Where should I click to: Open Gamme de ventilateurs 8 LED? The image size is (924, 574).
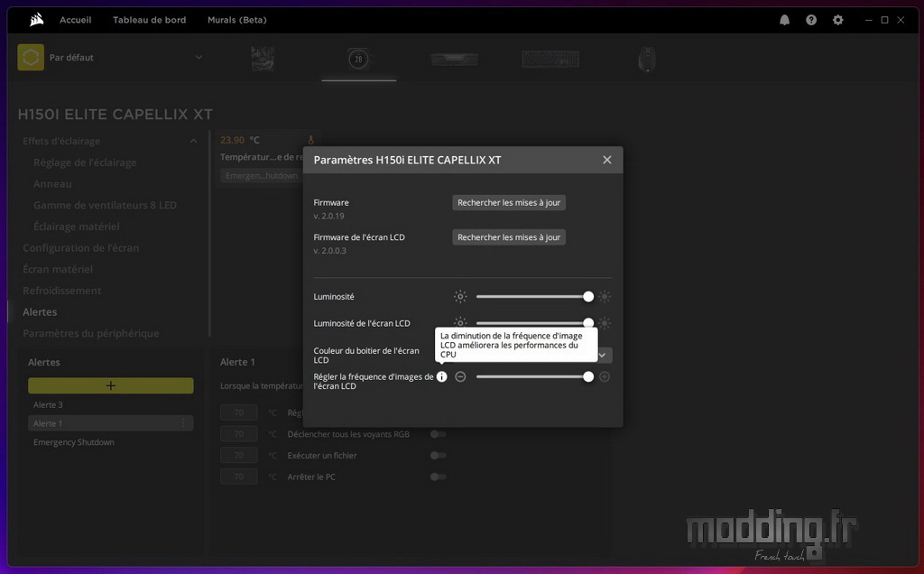pos(105,205)
